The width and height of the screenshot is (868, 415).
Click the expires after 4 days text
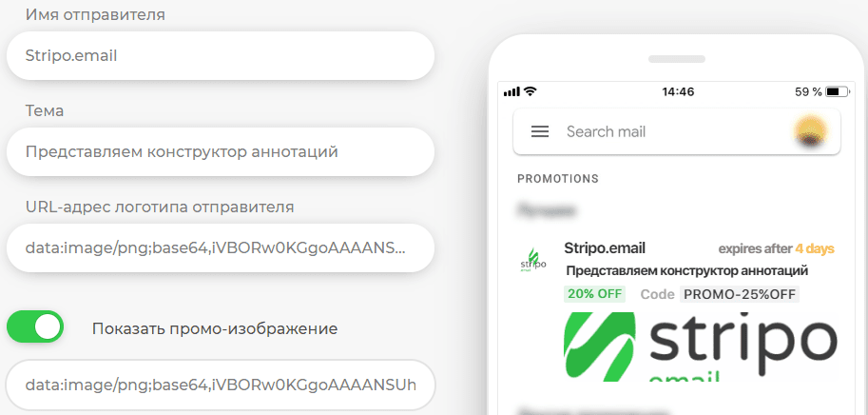click(776, 249)
